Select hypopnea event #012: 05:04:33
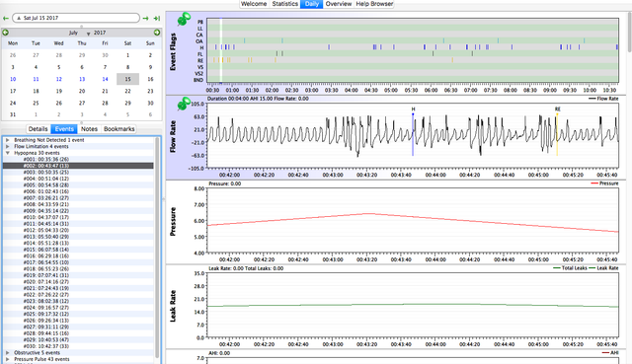The image size is (632, 364). (x=78, y=230)
